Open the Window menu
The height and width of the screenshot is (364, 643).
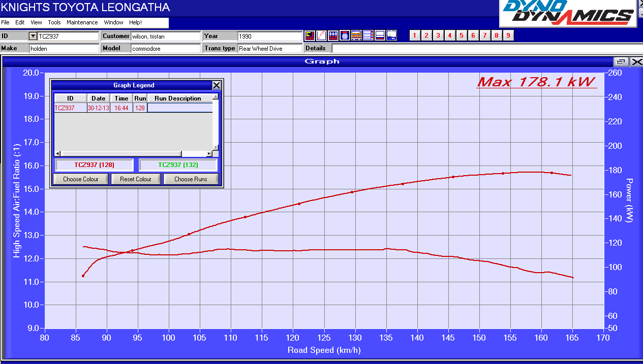coord(114,22)
